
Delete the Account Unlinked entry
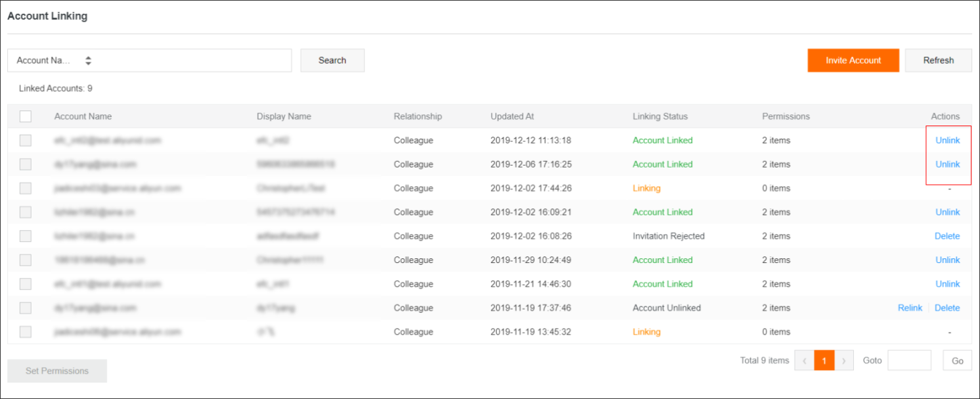(x=947, y=308)
